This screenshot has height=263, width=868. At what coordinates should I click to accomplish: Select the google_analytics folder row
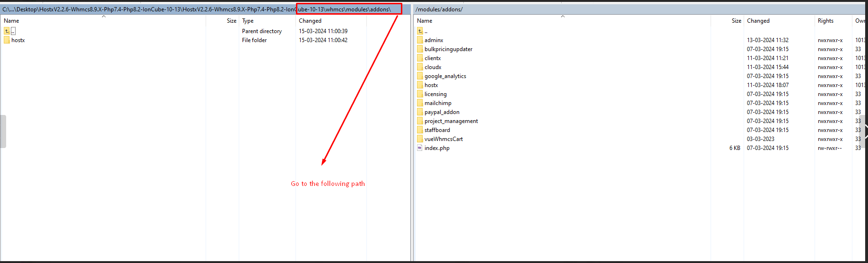pos(445,76)
